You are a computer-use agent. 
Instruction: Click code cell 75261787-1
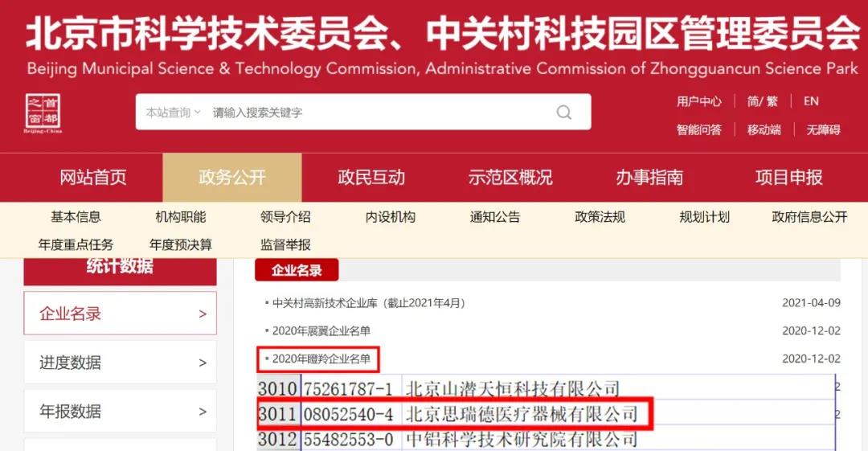point(349,388)
